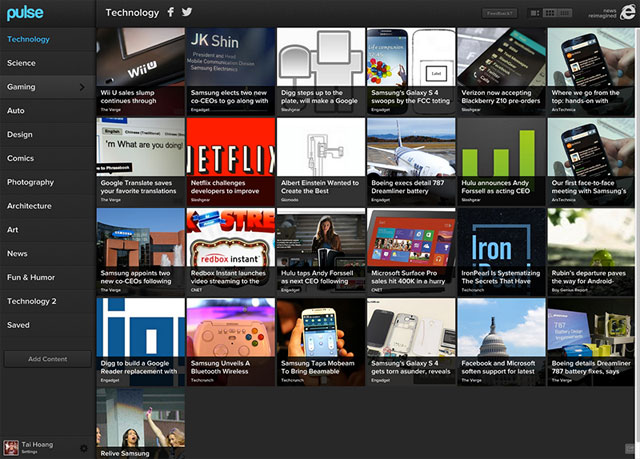
Task: Open Where we go from the top article
Action: 591,71
